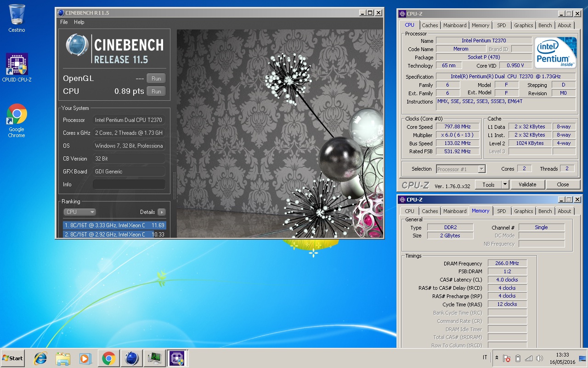Click the IT language indicator
The height and width of the screenshot is (368, 588).
(485, 357)
